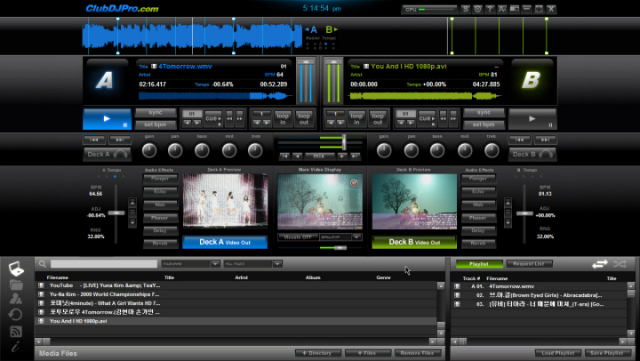Click Deck B tempo range up arrow
The image size is (640, 361).
coord(508,203)
